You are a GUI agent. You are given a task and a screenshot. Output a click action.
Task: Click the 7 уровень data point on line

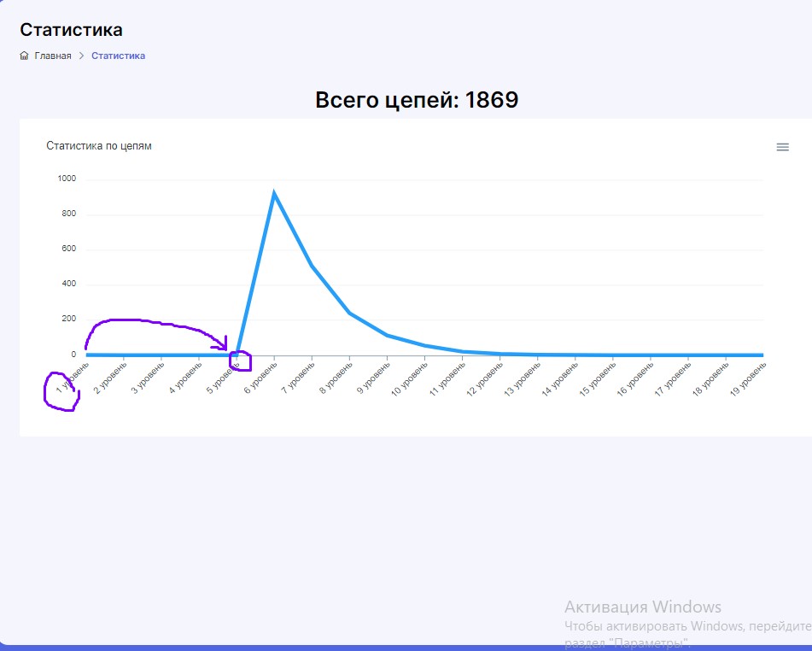click(312, 266)
